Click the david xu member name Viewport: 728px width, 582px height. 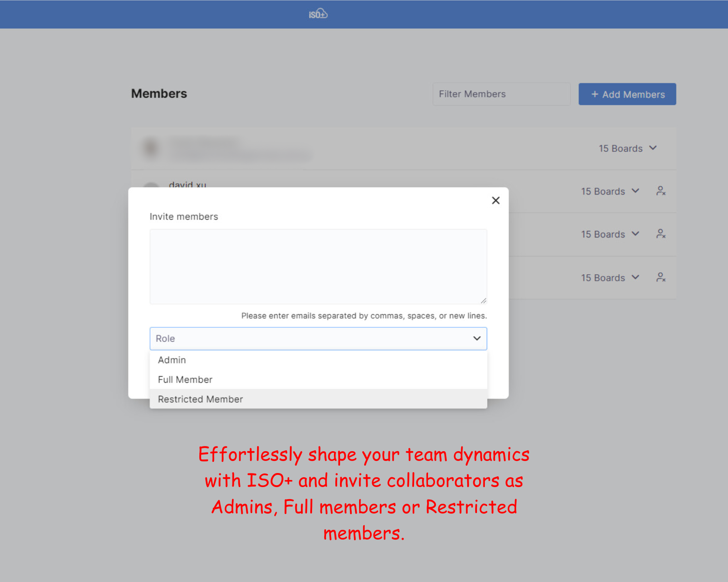(x=187, y=184)
